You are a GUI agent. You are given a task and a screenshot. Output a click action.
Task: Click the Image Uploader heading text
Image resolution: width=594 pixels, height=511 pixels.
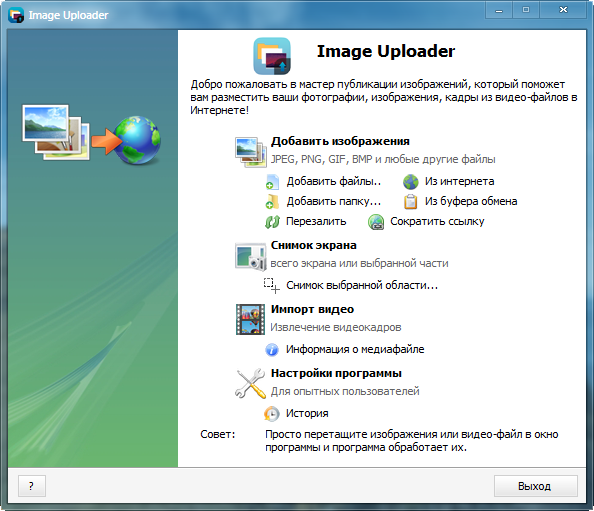(x=386, y=52)
